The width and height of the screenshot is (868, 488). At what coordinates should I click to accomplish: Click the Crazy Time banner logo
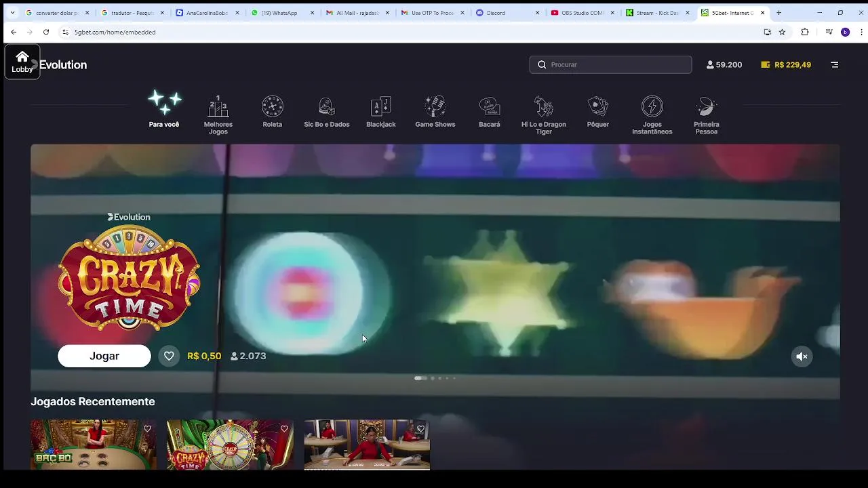pos(129,278)
